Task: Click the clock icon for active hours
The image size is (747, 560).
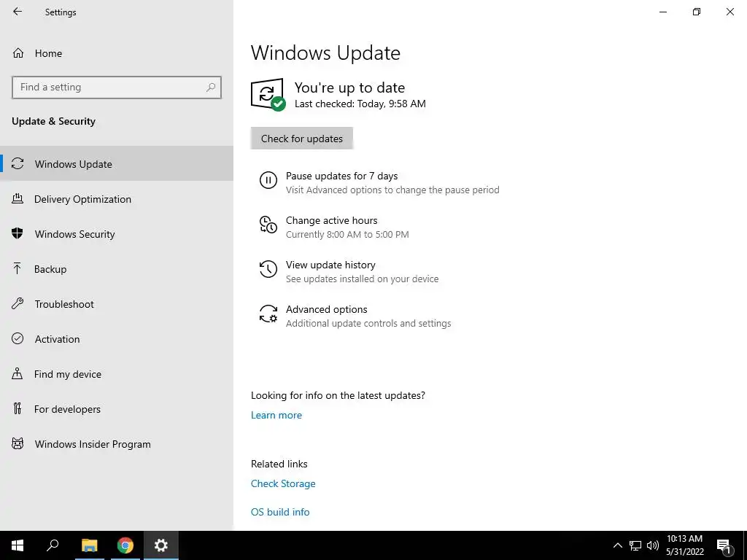Action: point(268,225)
